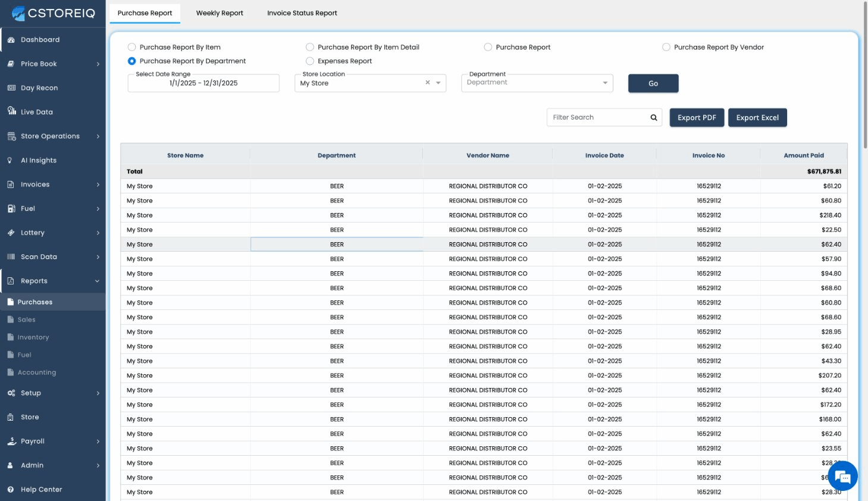Open the live chat bubble icon
Viewport: 868px width, 501px height.
pyautogui.click(x=842, y=476)
